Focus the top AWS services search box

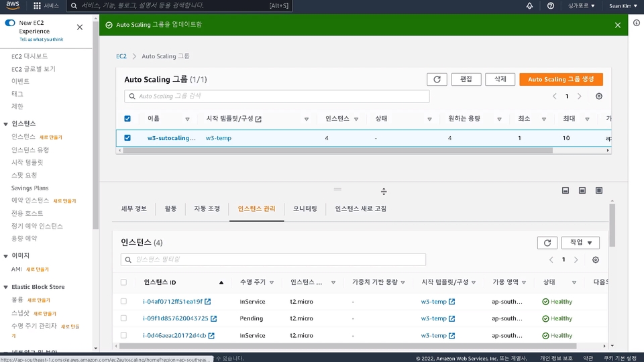click(x=179, y=6)
